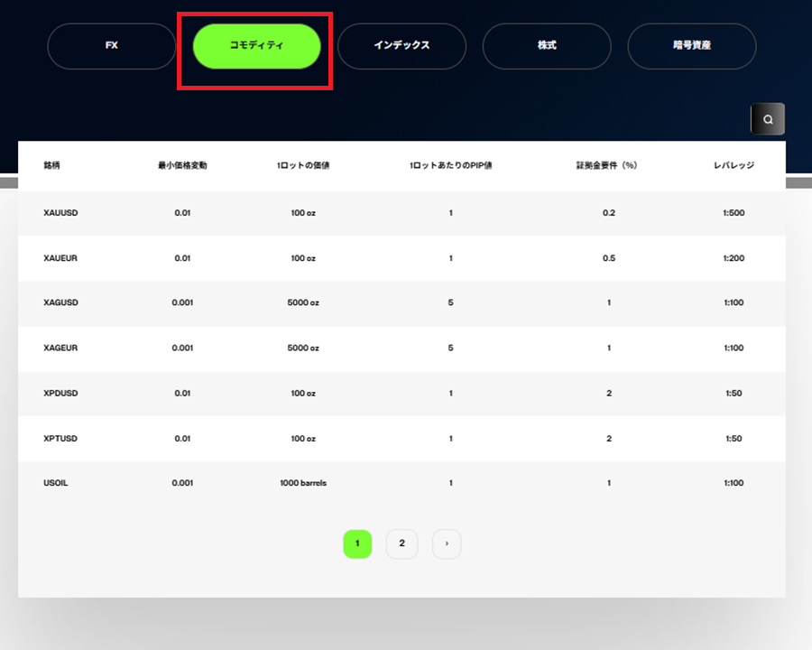The image size is (812, 650).
Task: Click XAUUSD leverage value 1:500
Action: [x=734, y=213]
